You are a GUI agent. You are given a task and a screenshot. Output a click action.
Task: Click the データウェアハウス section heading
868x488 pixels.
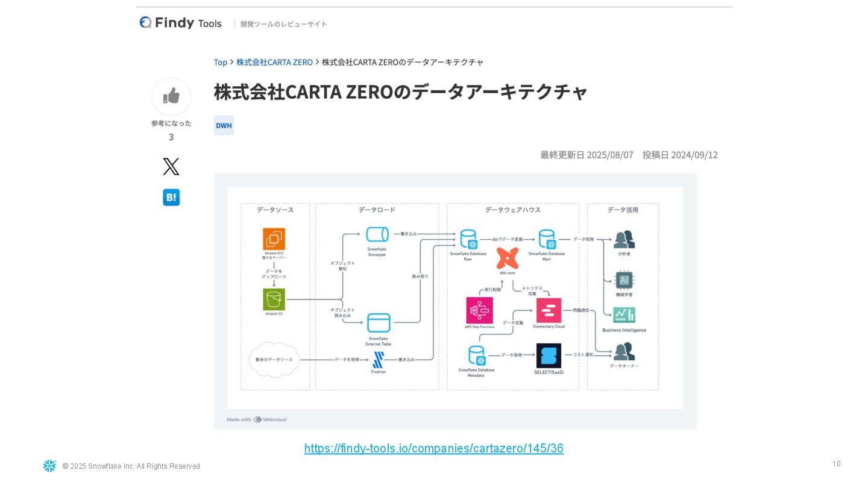513,210
